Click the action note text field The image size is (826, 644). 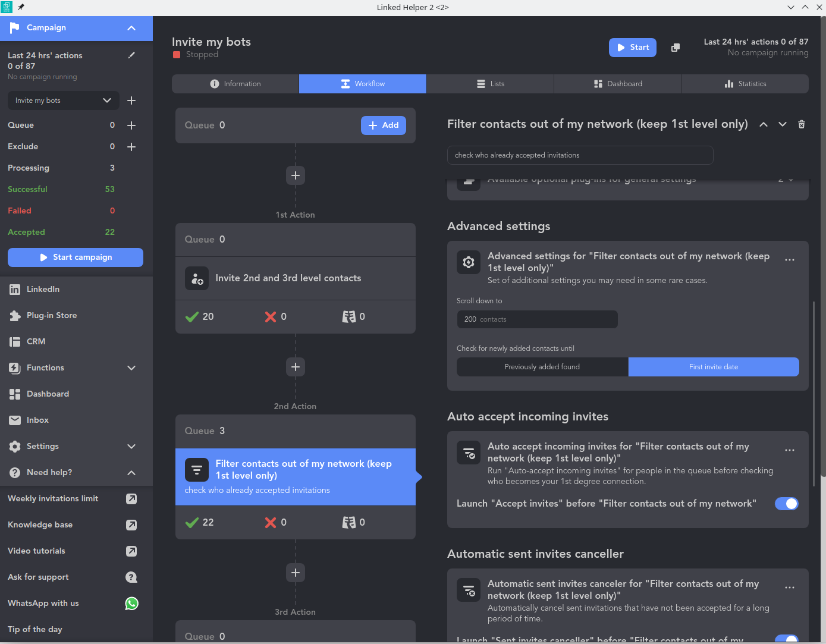pos(580,155)
